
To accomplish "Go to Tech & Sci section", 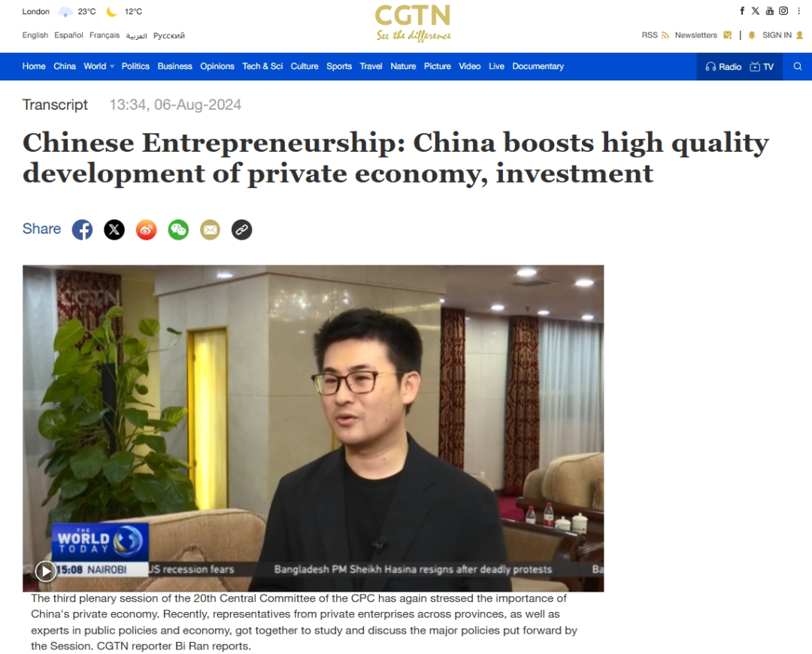I will point(262,66).
